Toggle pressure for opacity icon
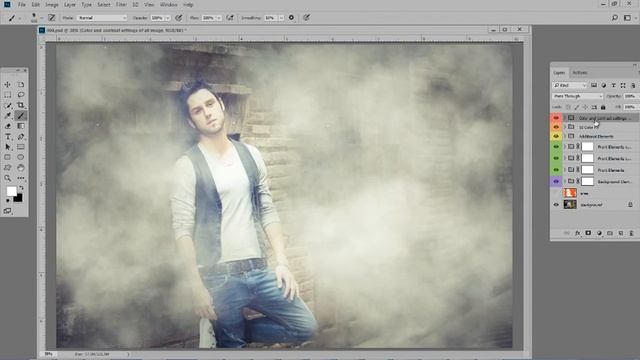This screenshot has width=640, height=360. click(178, 18)
